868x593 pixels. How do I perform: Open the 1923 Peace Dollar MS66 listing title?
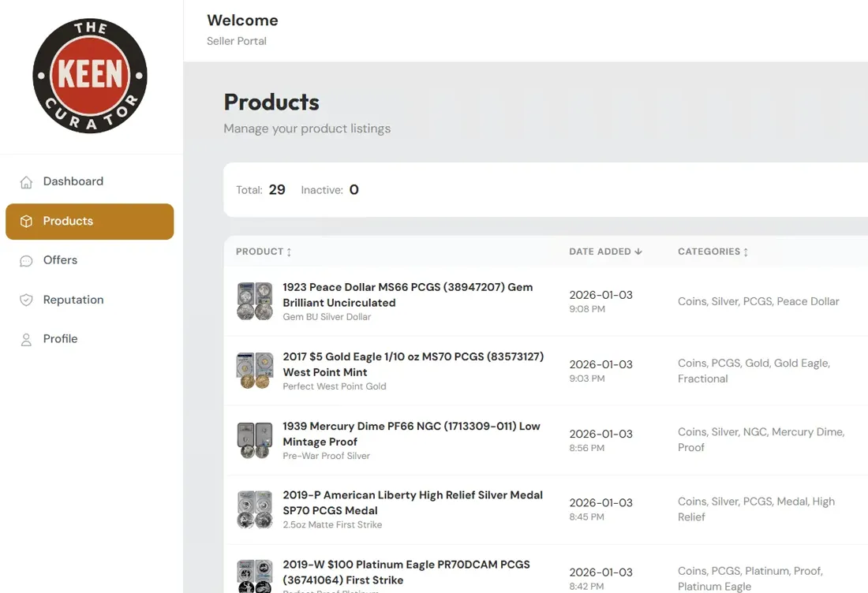tap(407, 295)
